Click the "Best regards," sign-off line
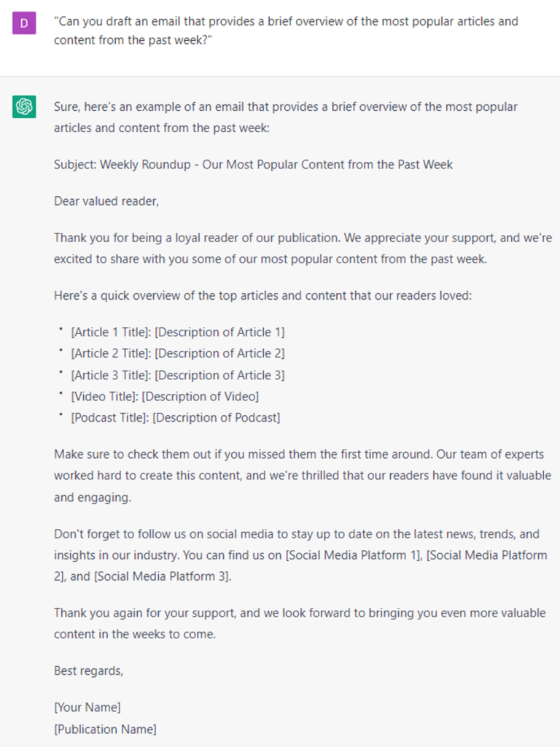560x747 pixels. tap(88, 670)
